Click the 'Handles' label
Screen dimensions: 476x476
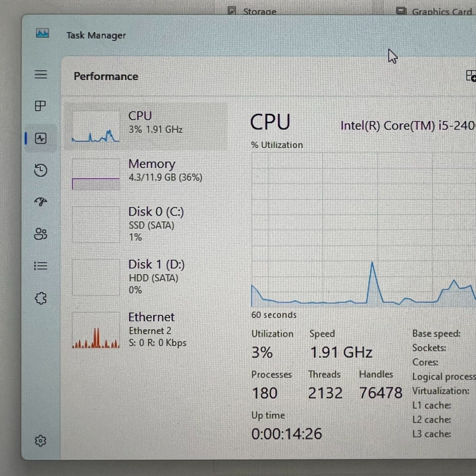coord(376,374)
